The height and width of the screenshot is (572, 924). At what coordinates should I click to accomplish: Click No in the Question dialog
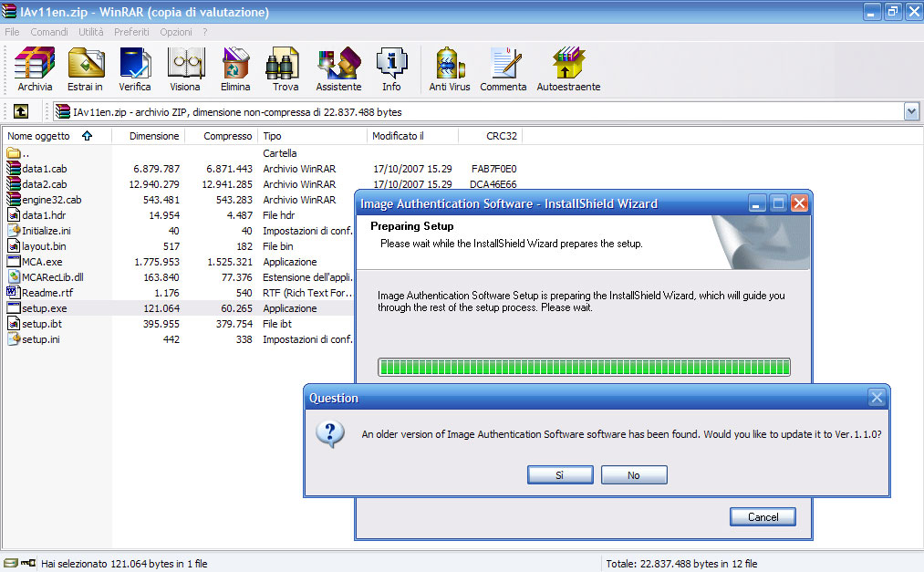(633, 474)
